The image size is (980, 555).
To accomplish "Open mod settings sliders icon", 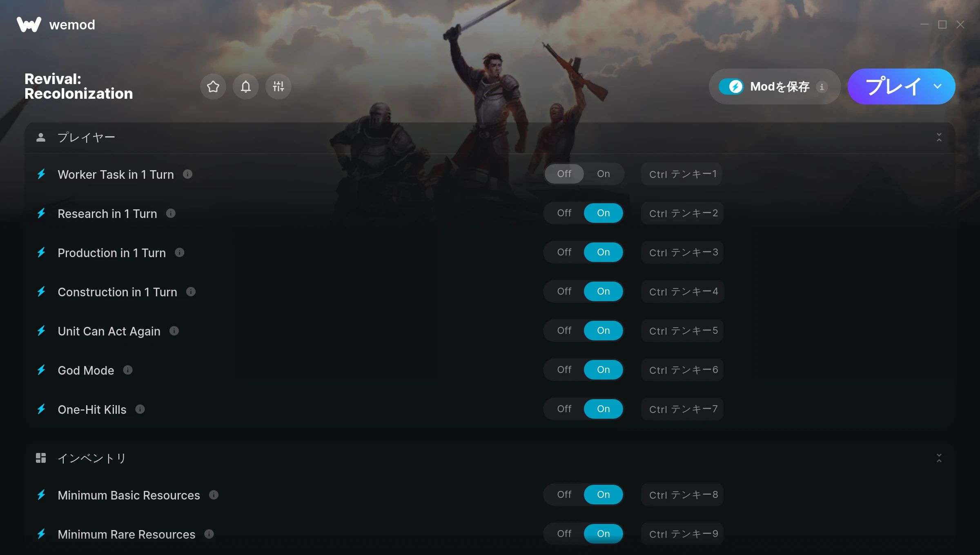I will click(x=278, y=87).
